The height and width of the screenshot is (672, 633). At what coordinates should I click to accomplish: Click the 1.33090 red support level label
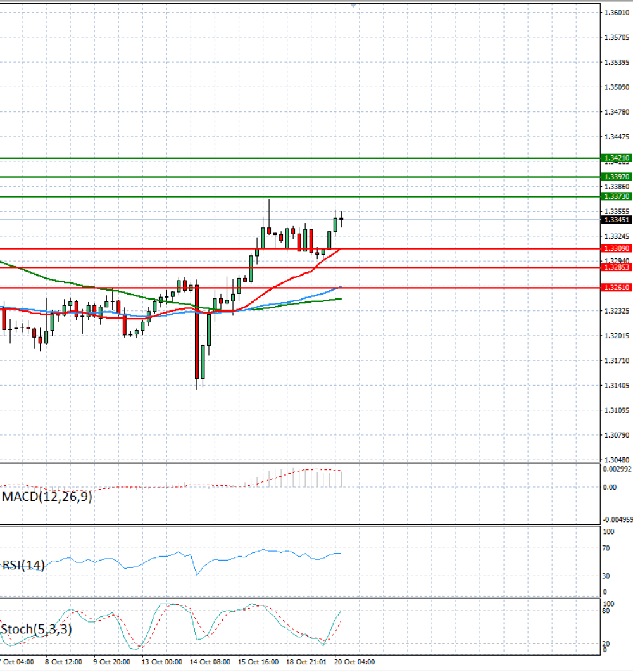pos(617,248)
